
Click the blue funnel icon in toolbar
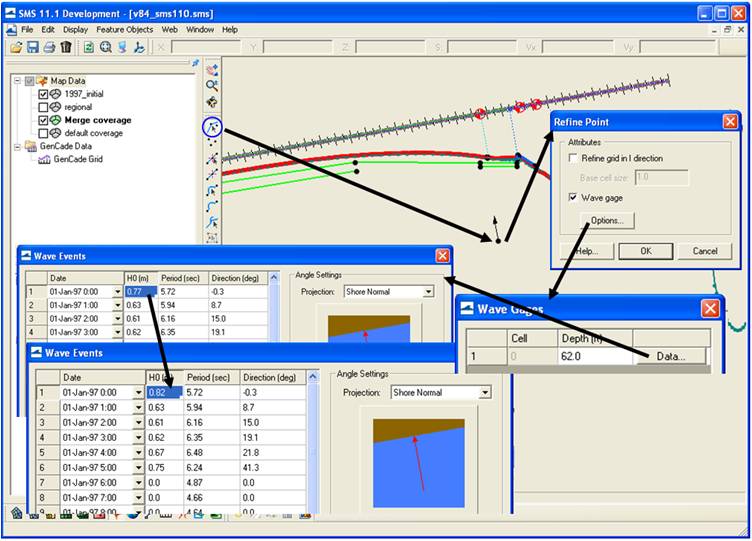[123, 47]
